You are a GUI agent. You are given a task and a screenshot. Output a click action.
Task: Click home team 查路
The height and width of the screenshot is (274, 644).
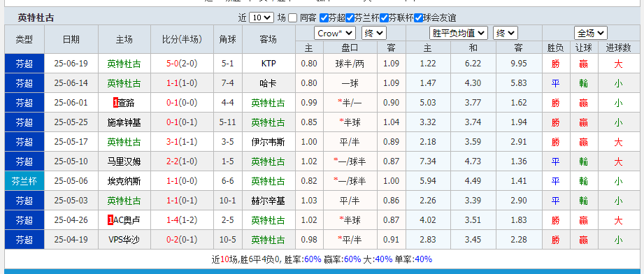pyautogui.click(x=127, y=103)
